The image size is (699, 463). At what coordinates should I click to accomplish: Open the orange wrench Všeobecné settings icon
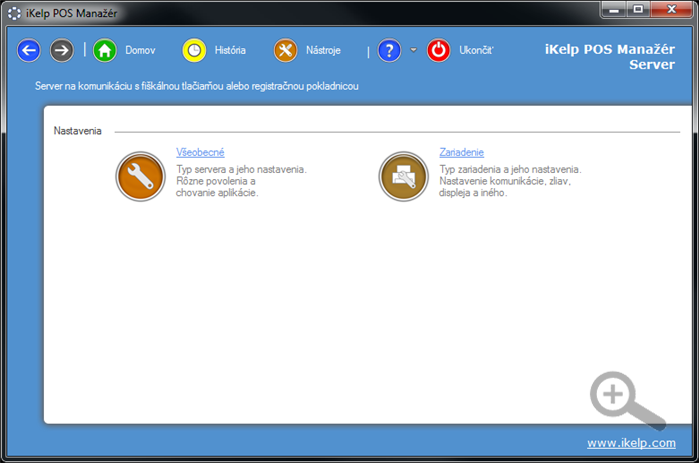(x=140, y=176)
